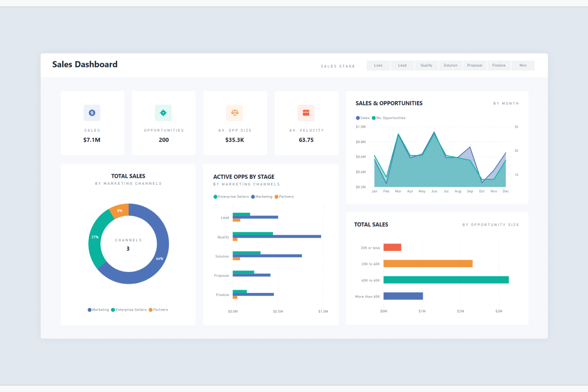Click the 63.75 average velocity value
Image resolution: width=588 pixels, height=392 pixels.
[306, 140]
